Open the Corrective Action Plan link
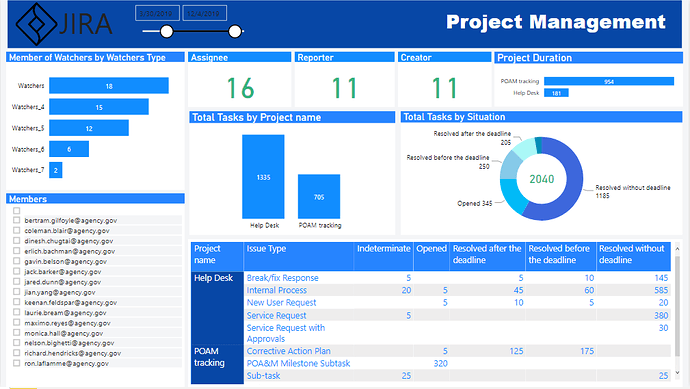Screen dimensions: 690x389 pyautogui.click(x=289, y=351)
